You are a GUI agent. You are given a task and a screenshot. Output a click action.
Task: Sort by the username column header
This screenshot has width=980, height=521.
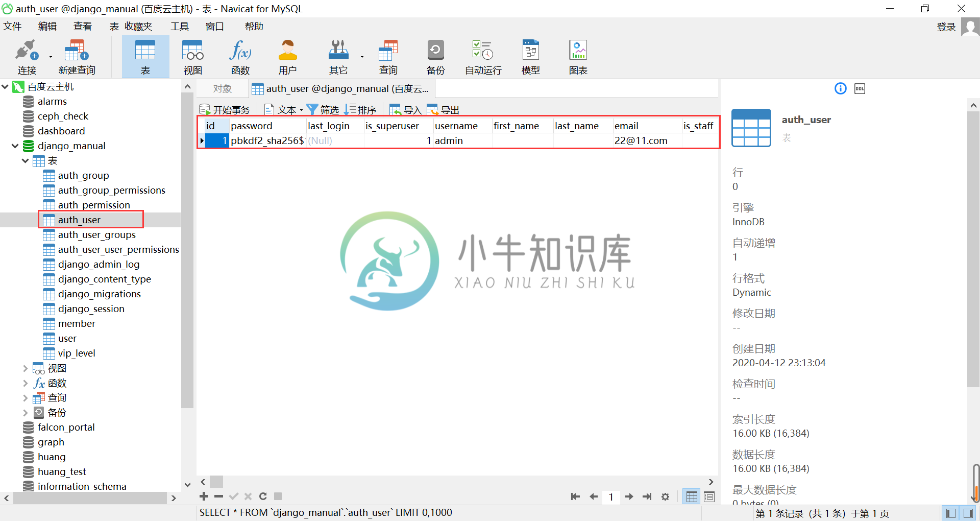point(462,126)
